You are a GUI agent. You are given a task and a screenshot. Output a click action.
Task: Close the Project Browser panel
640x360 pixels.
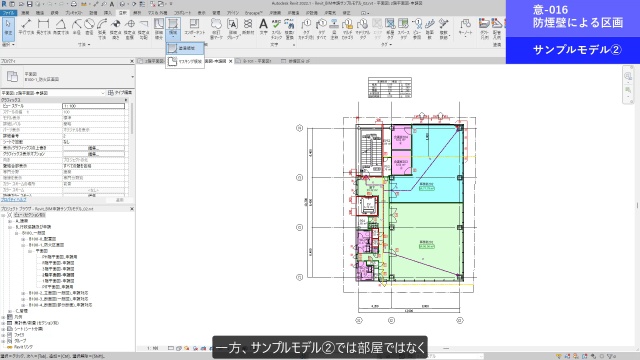click(131, 209)
